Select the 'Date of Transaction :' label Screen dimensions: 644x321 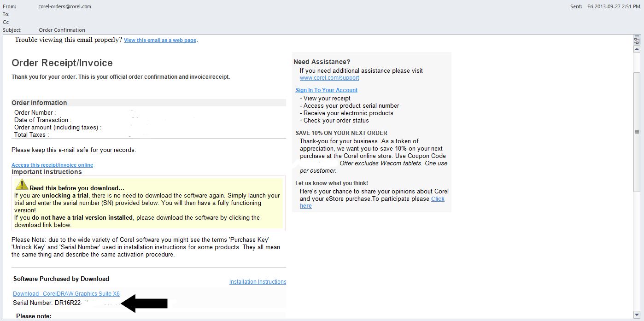pos(43,120)
